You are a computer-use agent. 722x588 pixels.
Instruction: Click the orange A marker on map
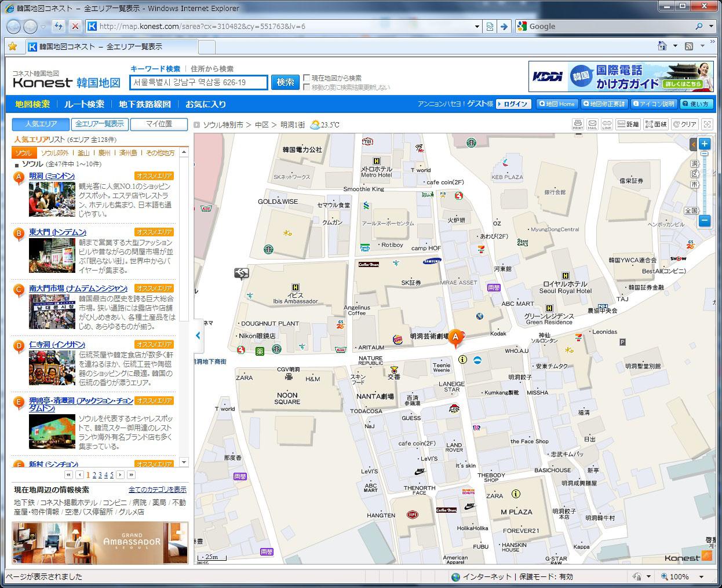point(455,338)
